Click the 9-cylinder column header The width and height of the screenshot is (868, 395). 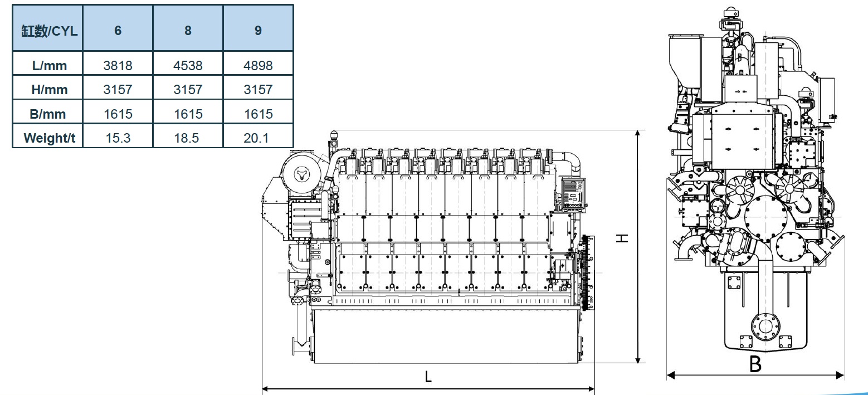pos(258,28)
